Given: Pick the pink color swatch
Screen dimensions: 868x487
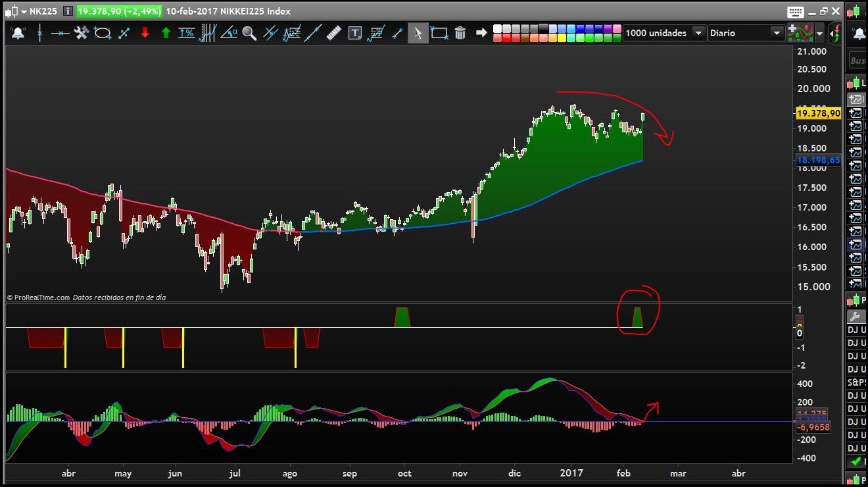Looking at the screenshot, I should pyautogui.click(x=617, y=29).
